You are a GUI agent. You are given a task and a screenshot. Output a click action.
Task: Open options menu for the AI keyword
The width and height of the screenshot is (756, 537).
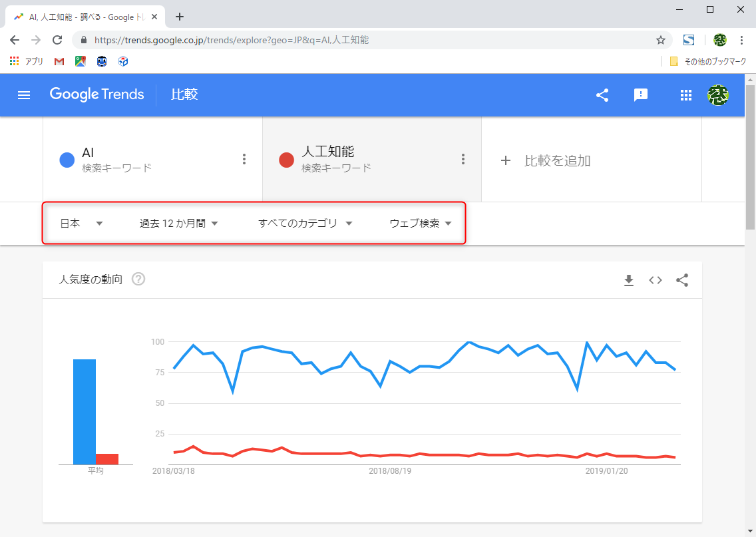(244, 159)
